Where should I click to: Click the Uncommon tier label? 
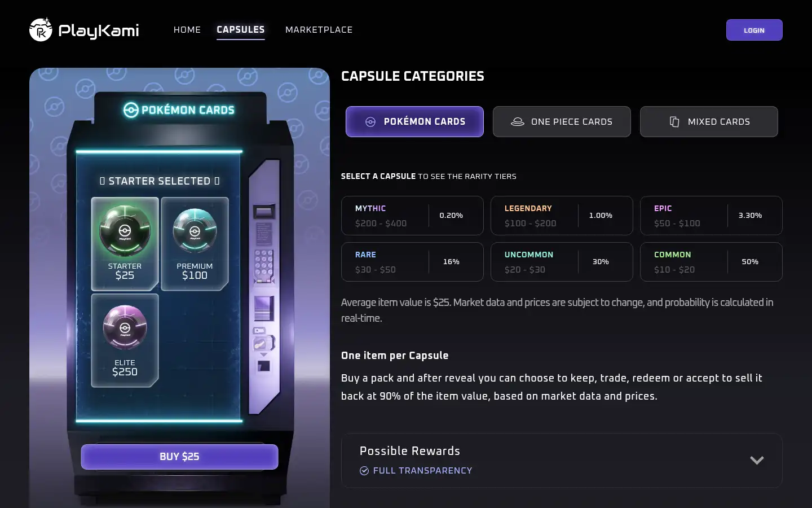point(528,255)
